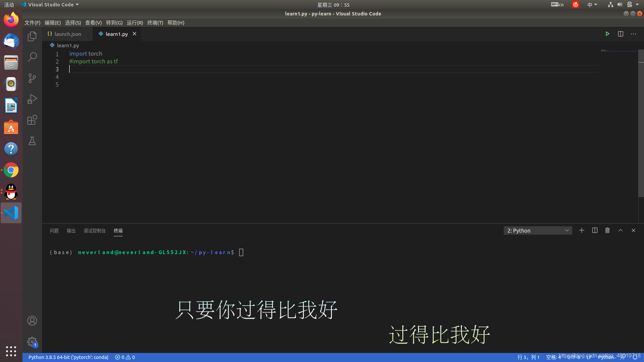Viewport: 644px width, 362px height.
Task: Switch to the 问题 panel tab
Action: [54, 231]
